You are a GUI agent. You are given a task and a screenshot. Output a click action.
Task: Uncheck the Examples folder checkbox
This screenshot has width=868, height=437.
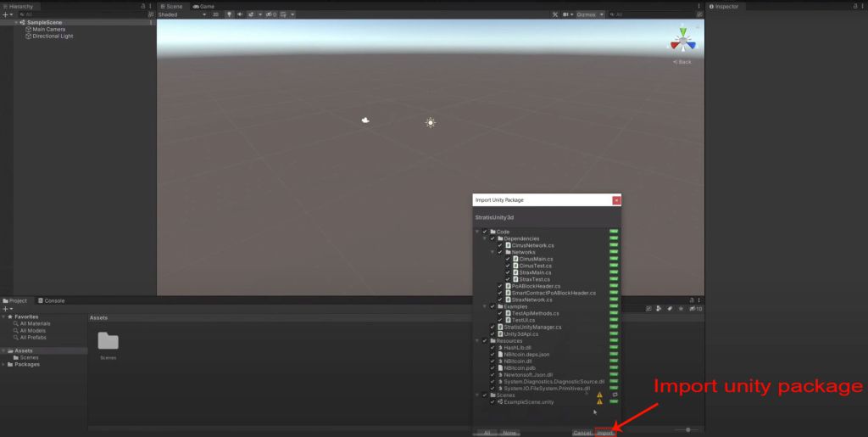(x=492, y=306)
